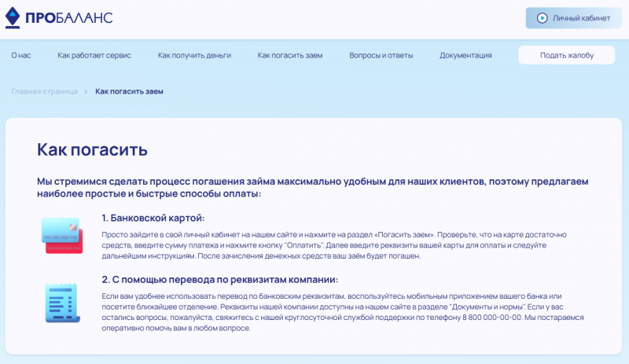
Task: Click the receipt document icon
Action: tap(63, 303)
